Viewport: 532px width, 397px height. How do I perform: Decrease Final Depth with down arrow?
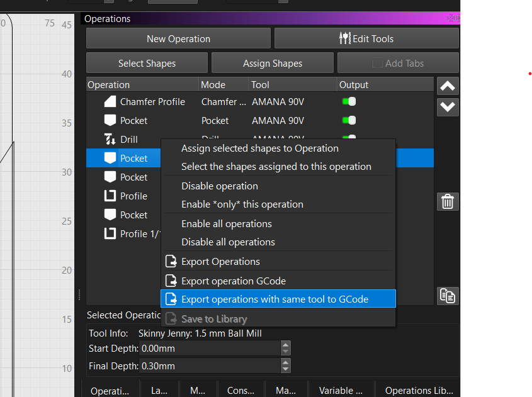point(286,369)
